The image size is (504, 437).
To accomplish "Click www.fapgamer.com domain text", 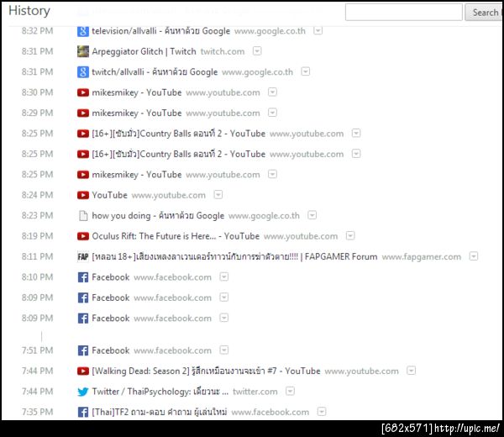I will click(x=422, y=257).
